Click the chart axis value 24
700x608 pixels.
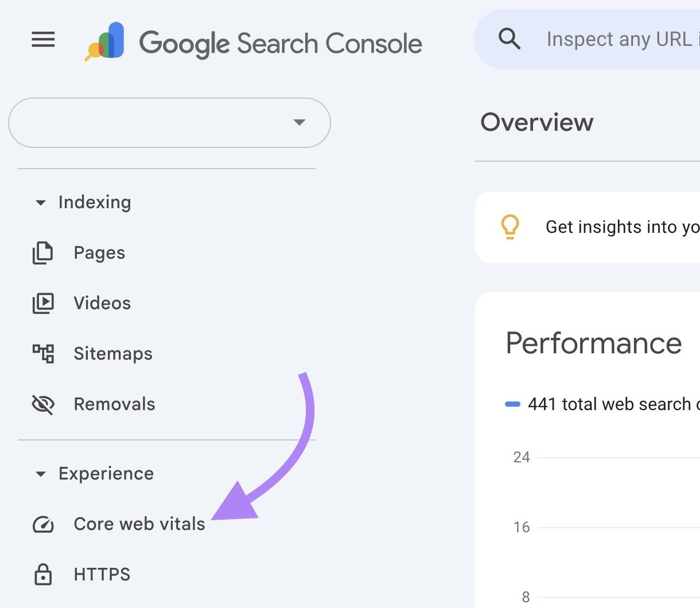[x=522, y=457]
